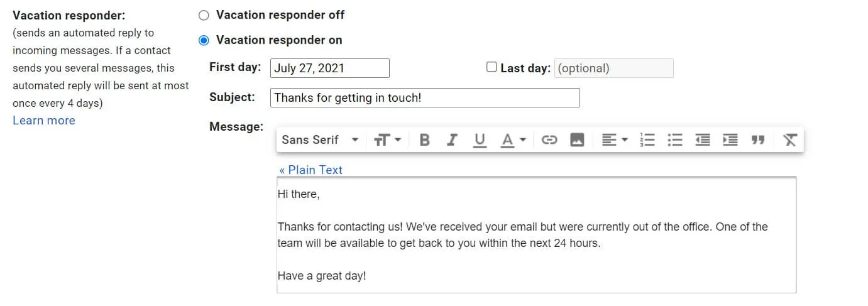This screenshot has width=868, height=306.
Task: Open the Sans Serif font dropdown
Action: coord(320,140)
